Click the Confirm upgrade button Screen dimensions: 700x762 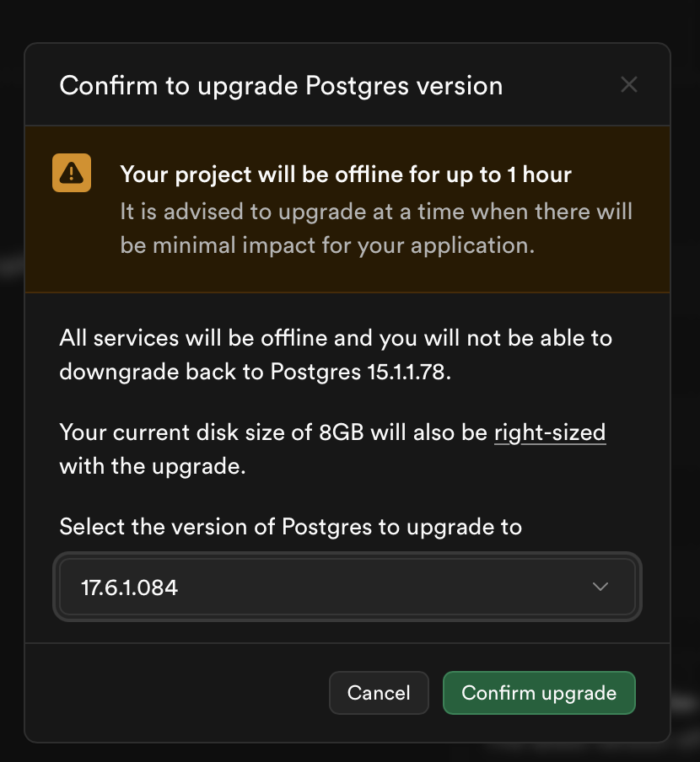pyautogui.click(x=539, y=693)
